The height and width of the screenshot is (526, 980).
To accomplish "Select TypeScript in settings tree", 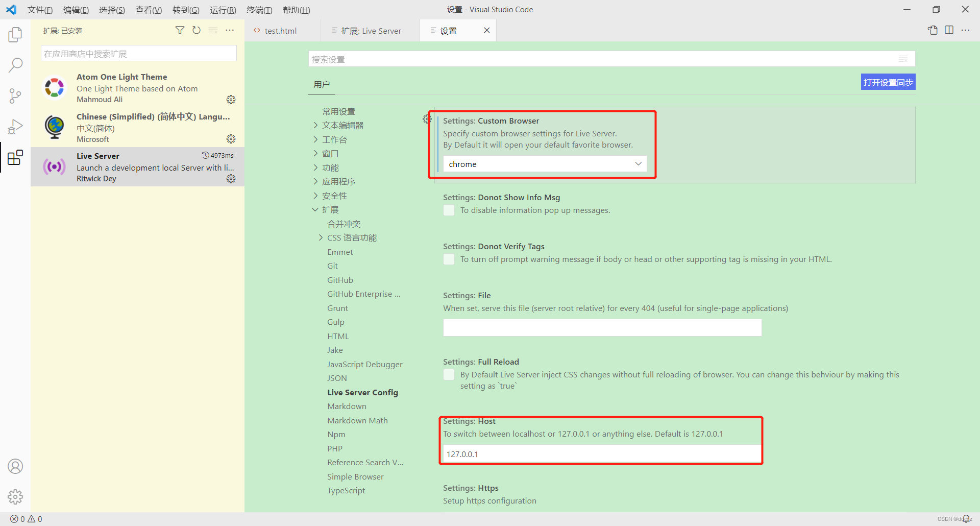I will [346, 490].
